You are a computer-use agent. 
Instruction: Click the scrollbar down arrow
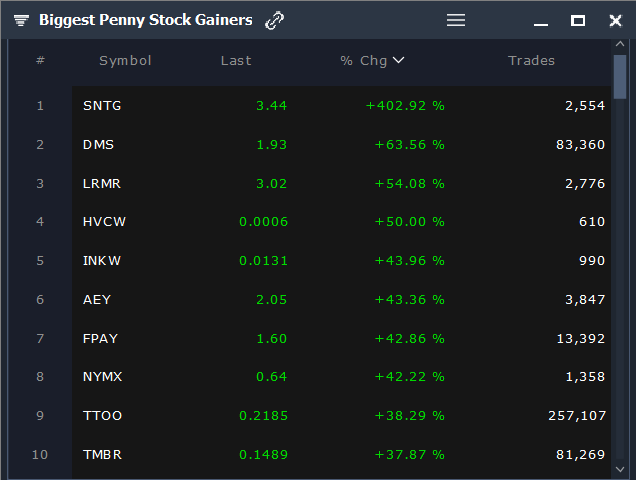coord(620,469)
